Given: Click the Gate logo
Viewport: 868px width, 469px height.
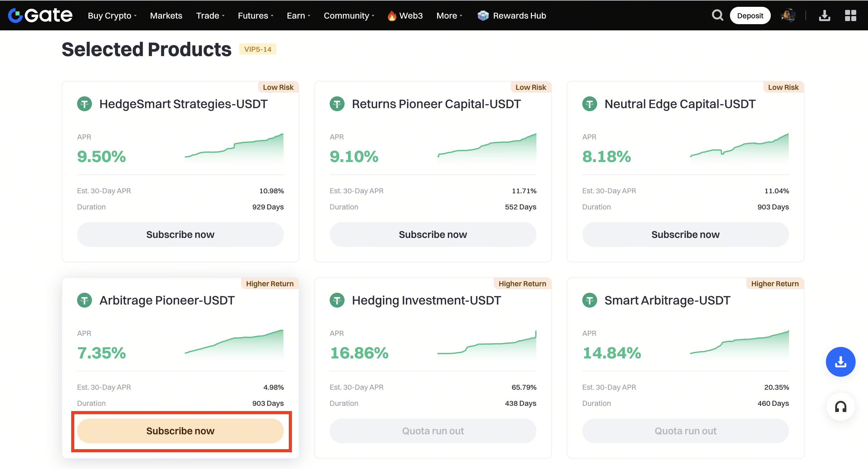Looking at the screenshot, I should [41, 15].
